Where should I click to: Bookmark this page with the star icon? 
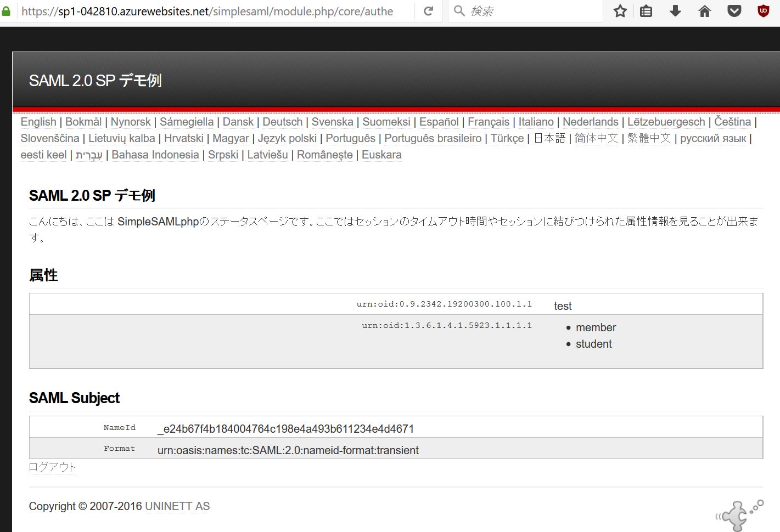pos(620,10)
